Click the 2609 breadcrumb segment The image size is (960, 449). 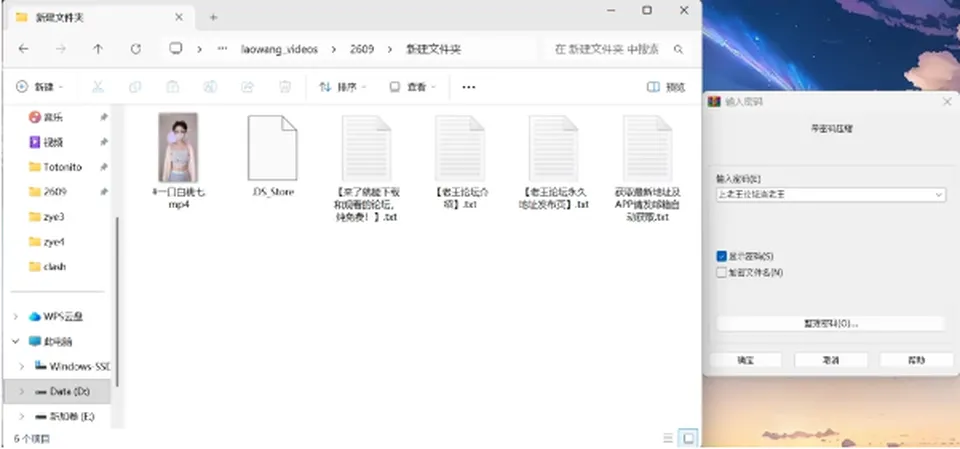coord(362,50)
